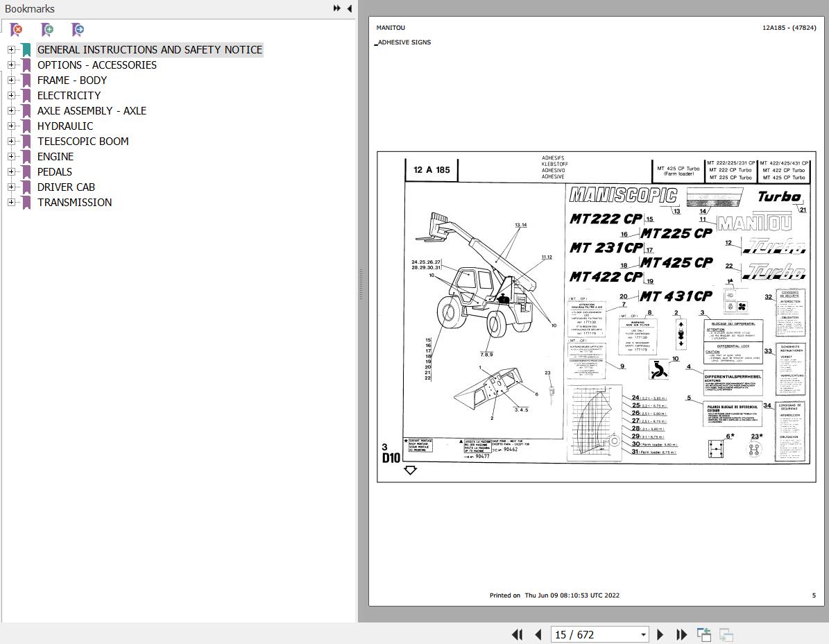
Task: Go to the TELESCOPIC BOOM bookmark
Action: pyautogui.click(x=83, y=142)
